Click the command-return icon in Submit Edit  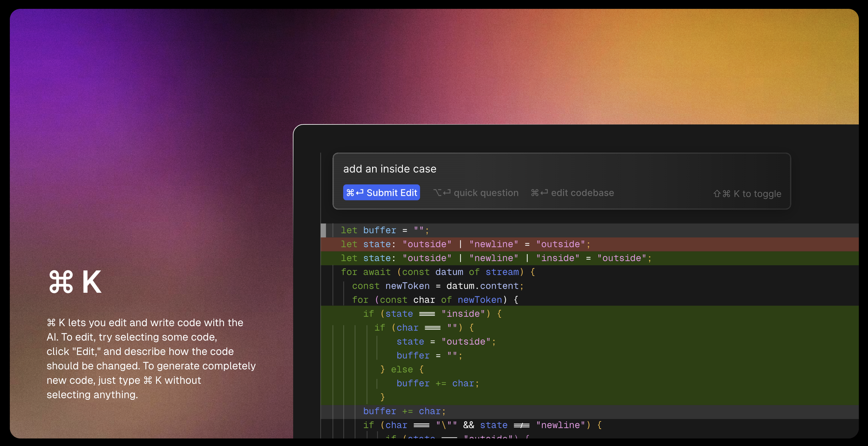354,193
